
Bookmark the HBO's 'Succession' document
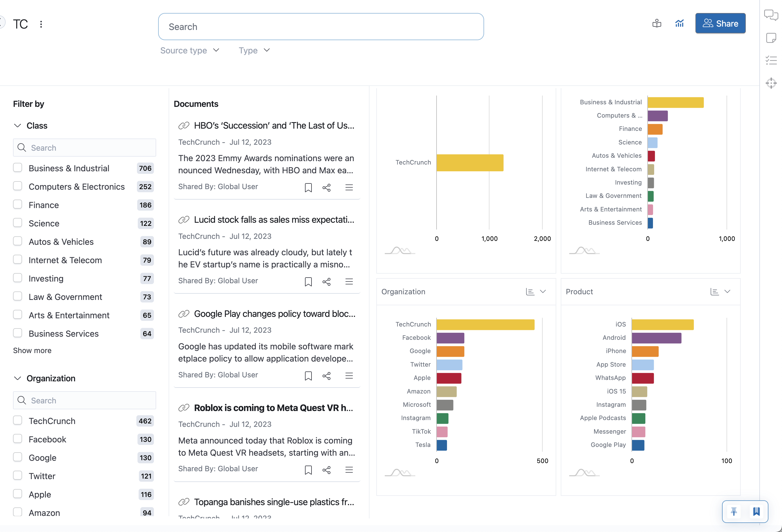[308, 188]
